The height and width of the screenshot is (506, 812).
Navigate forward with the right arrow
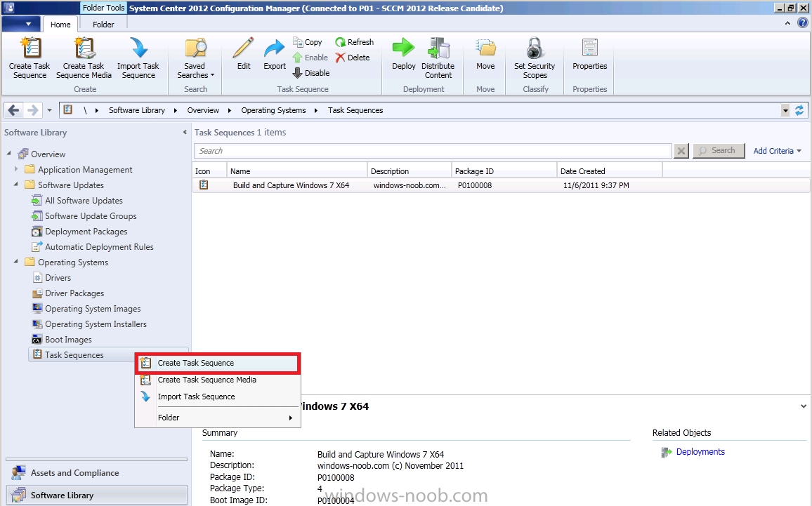(32, 109)
